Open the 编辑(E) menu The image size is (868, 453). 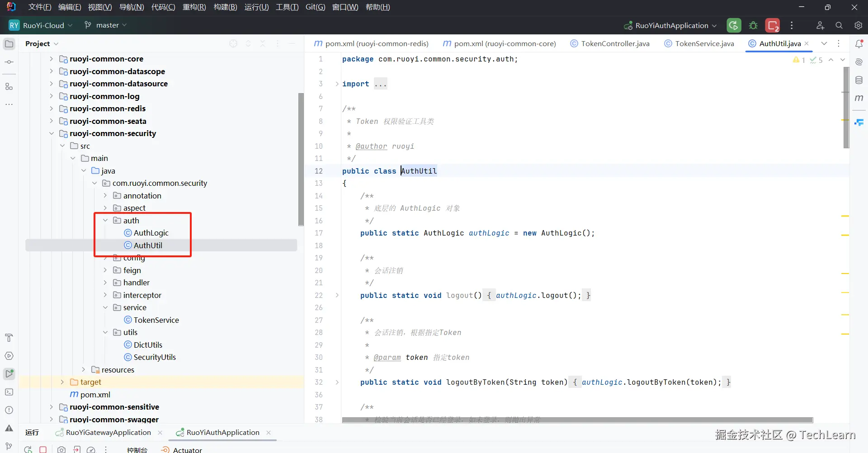coord(70,7)
